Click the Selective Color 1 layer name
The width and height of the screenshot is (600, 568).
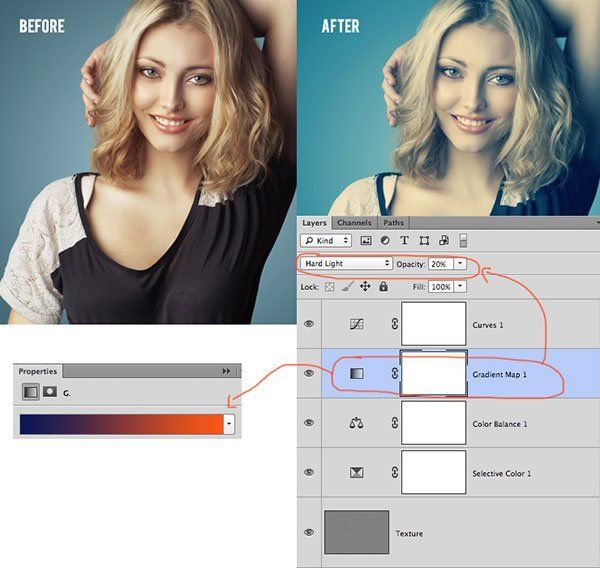point(502,473)
